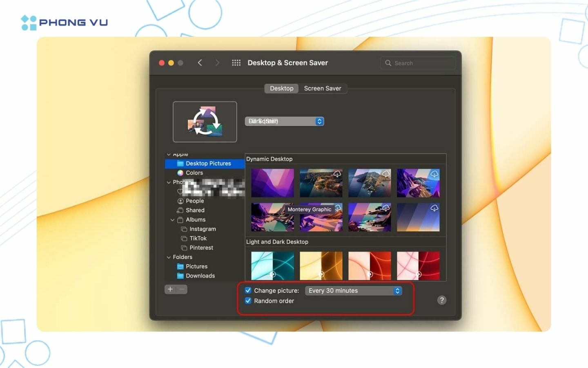Collapse the Folders tree group

tap(169, 257)
